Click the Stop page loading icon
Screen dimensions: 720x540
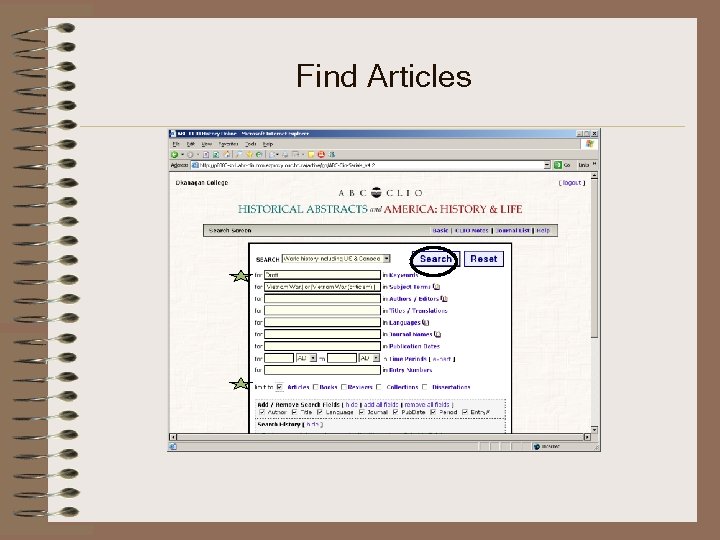tap(206, 155)
